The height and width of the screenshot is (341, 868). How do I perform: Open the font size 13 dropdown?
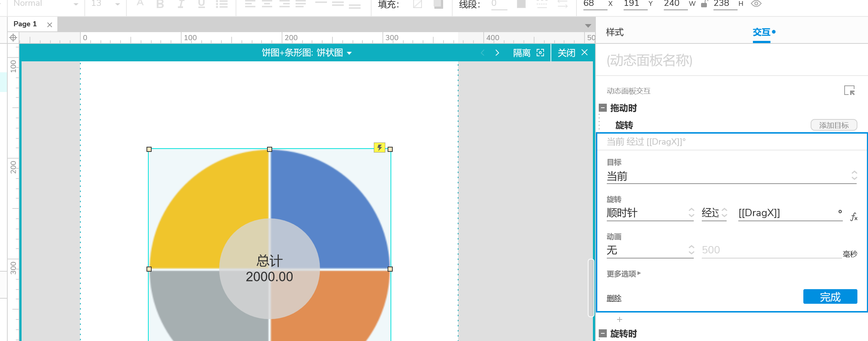(x=106, y=4)
